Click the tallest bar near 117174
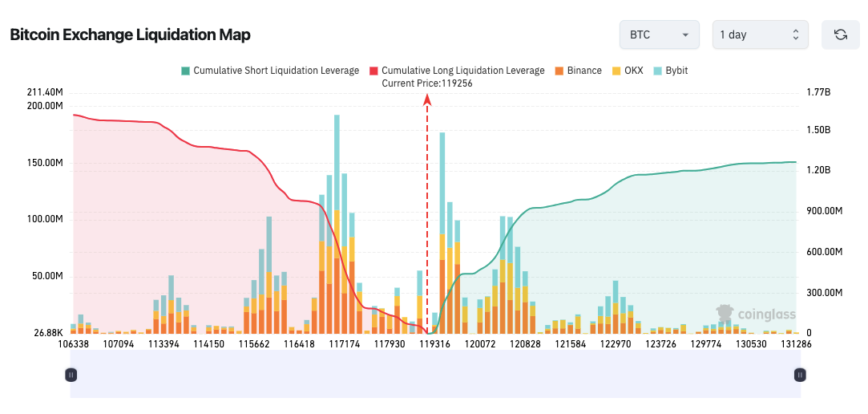 (x=337, y=225)
